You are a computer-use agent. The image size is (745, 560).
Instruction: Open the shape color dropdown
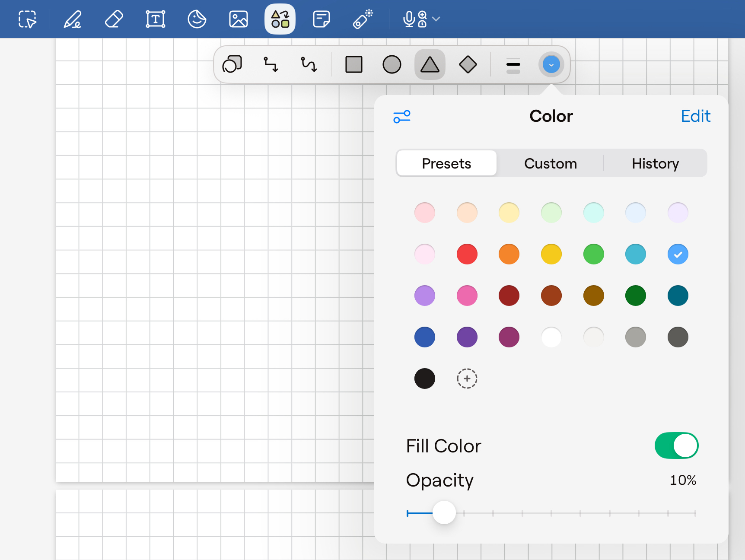(x=551, y=64)
